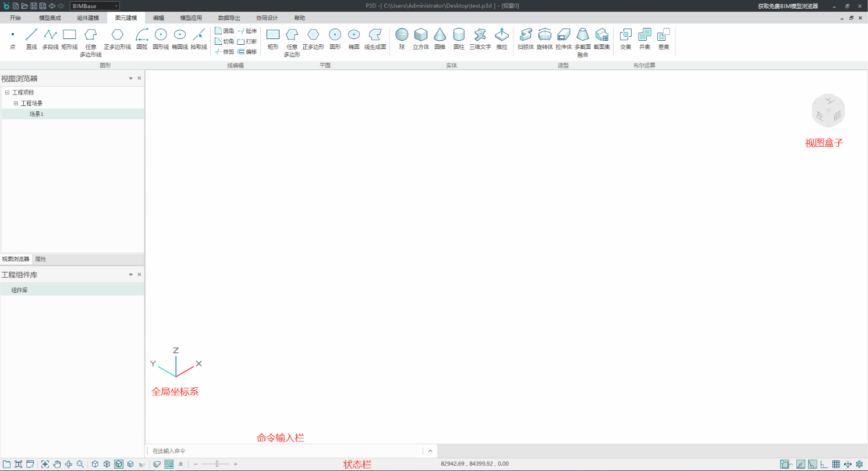
Task: Select the 点 (point) drawing tool
Action: pos(13,39)
